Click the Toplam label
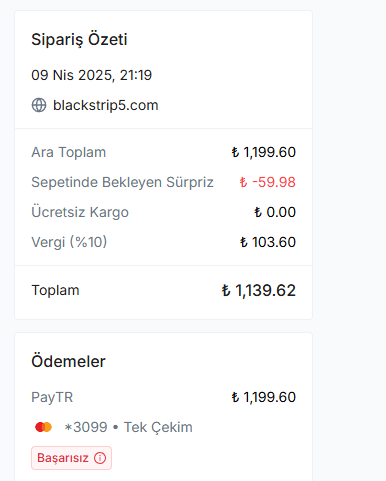This screenshot has height=481, width=386. click(55, 290)
